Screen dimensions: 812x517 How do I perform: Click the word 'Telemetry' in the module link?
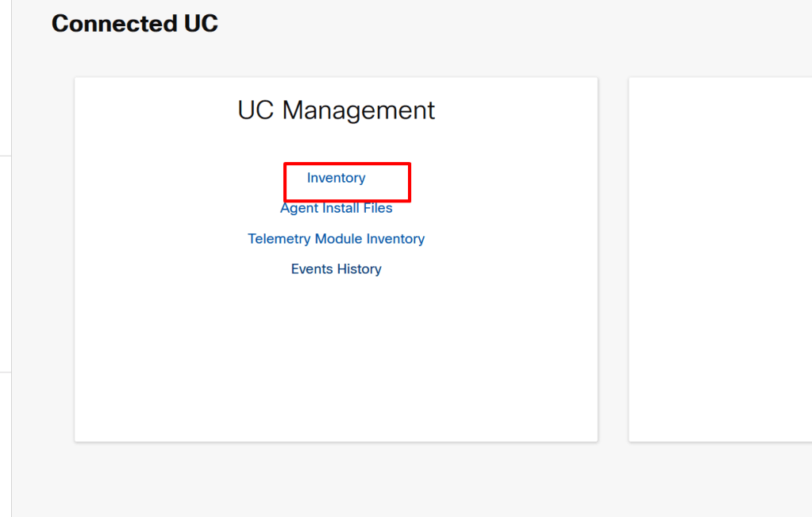click(279, 238)
